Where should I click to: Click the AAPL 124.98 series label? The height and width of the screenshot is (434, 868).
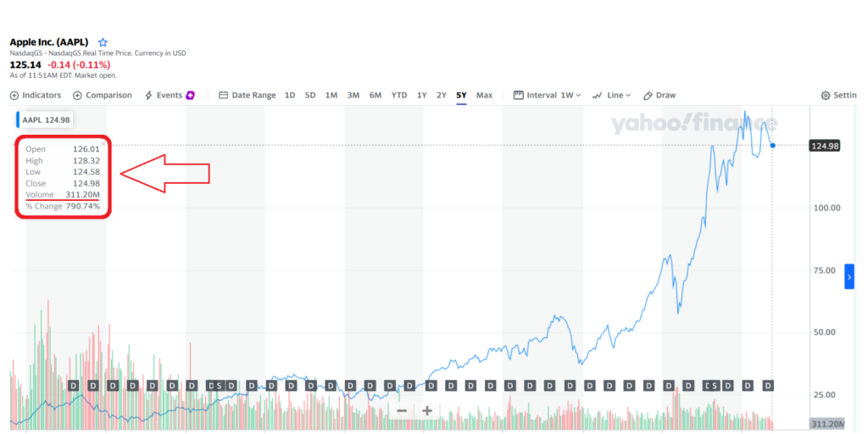tap(46, 120)
